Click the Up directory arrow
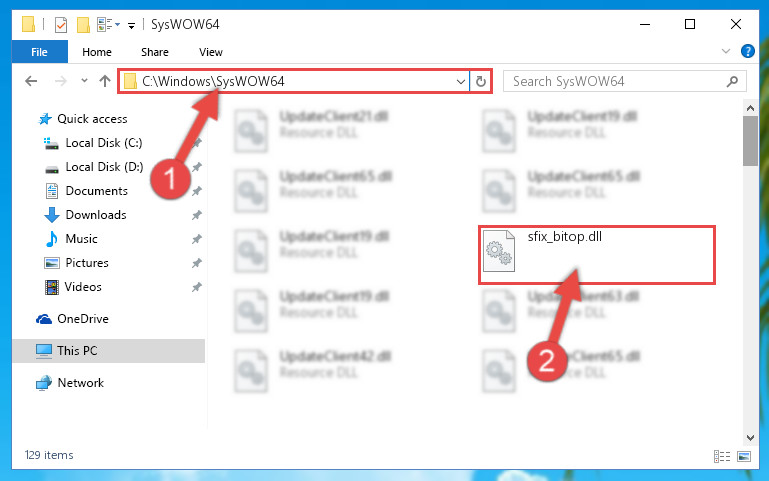Screen dimensions: 769x481 (x=104, y=81)
